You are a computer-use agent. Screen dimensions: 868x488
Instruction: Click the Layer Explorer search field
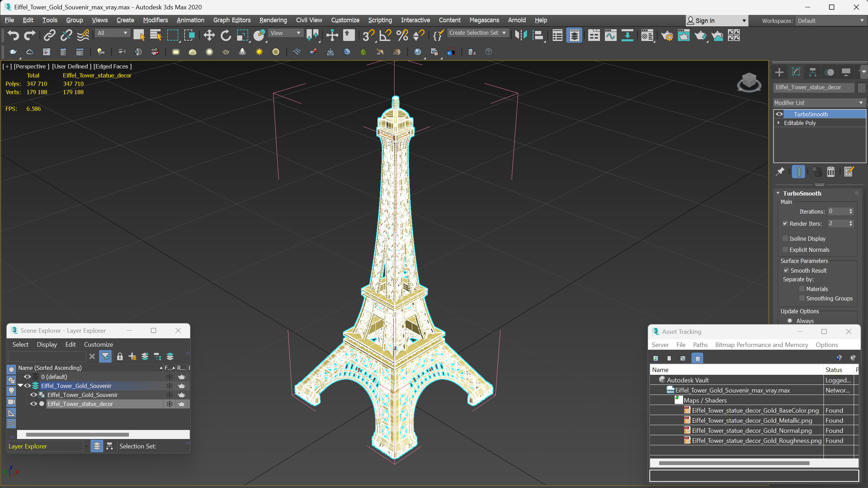point(47,356)
